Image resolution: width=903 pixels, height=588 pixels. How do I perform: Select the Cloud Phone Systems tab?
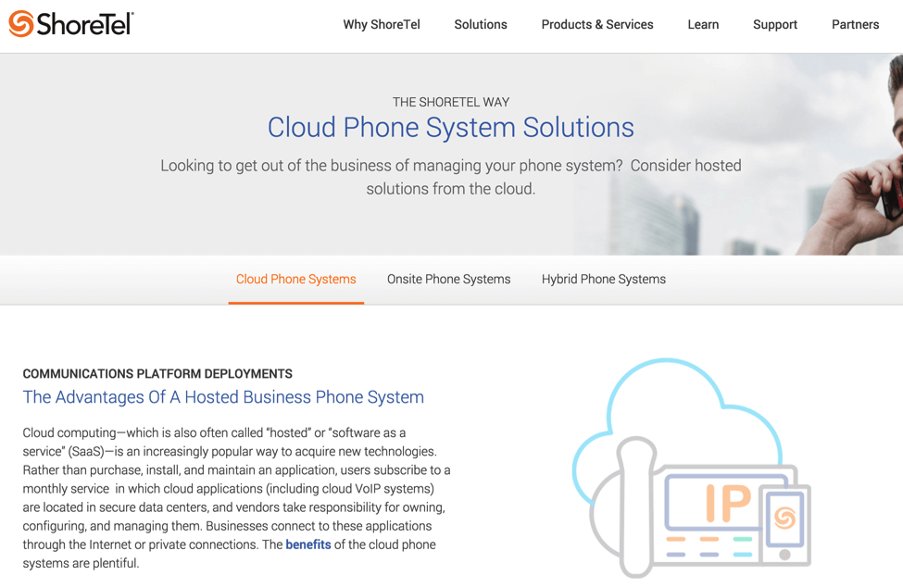click(296, 280)
